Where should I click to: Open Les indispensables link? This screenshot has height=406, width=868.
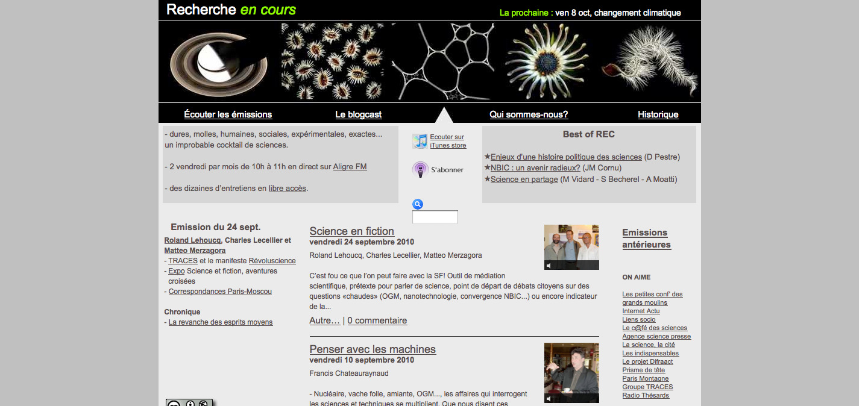coord(650,353)
